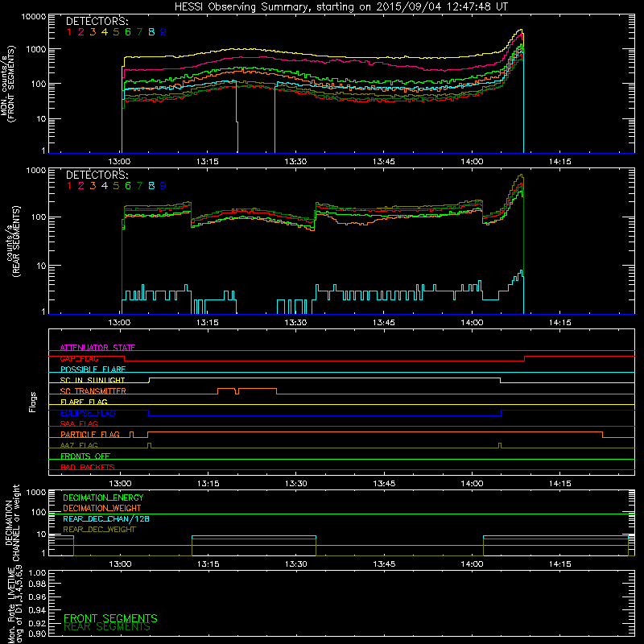Click the vertical Flags axis label
This screenshot has width=644, height=644.
[x=33, y=402]
